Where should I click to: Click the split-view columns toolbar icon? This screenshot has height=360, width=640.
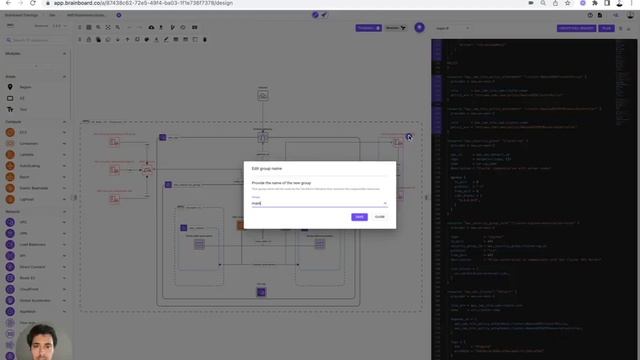[195, 27]
